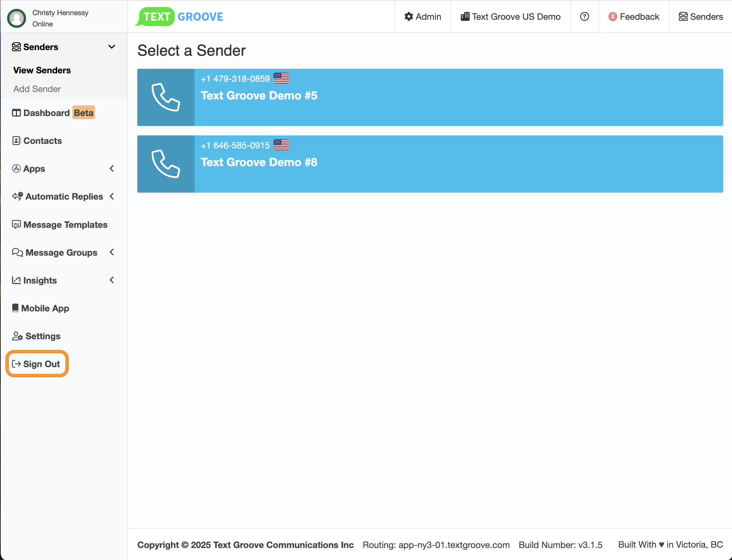The image size is (732, 560).
Task: Select the Text Groove Demo #8 sender
Action: [259, 162]
